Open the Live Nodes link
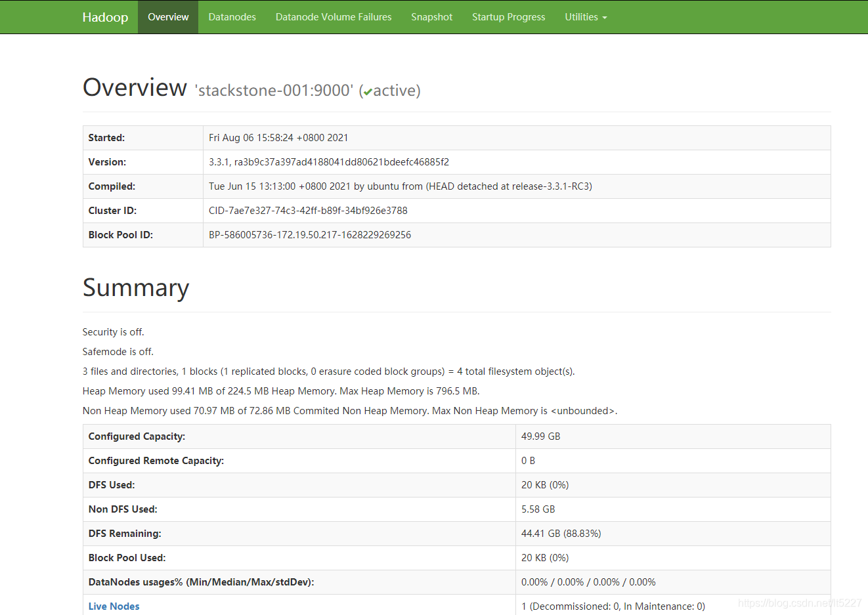The height and width of the screenshot is (615, 868). (x=114, y=606)
